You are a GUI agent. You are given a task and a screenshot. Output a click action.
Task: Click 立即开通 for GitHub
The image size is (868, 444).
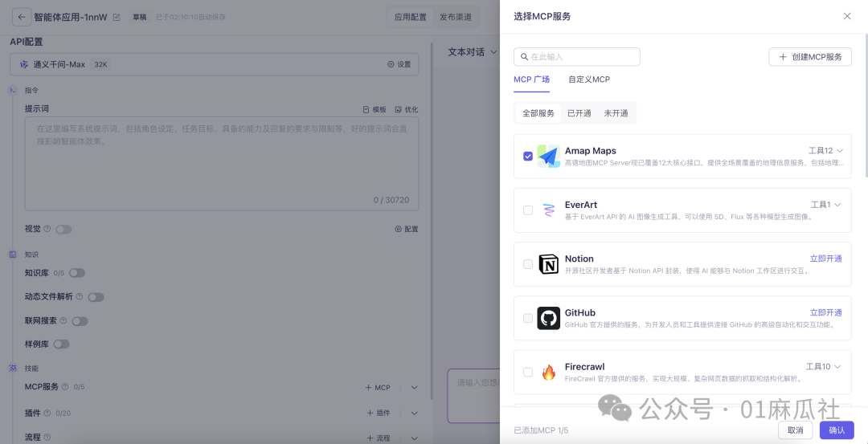coord(826,312)
